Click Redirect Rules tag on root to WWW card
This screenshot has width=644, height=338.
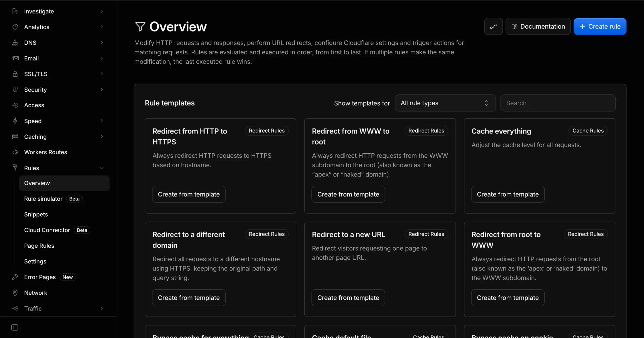coord(586,234)
